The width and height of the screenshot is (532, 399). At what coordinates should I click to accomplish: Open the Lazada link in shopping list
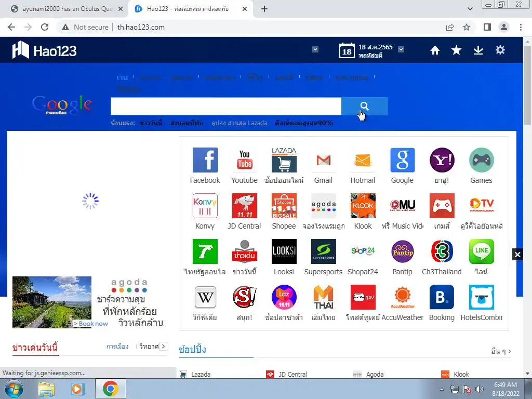pyautogui.click(x=201, y=374)
